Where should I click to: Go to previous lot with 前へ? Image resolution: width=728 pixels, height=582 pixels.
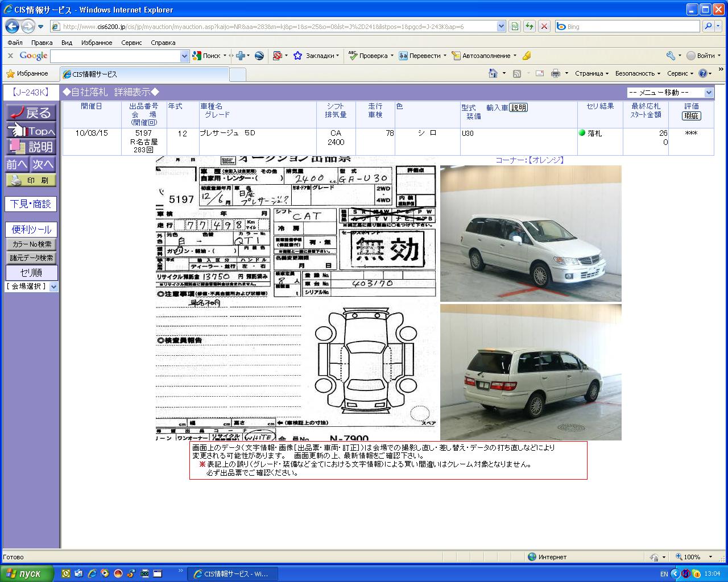click(x=17, y=164)
